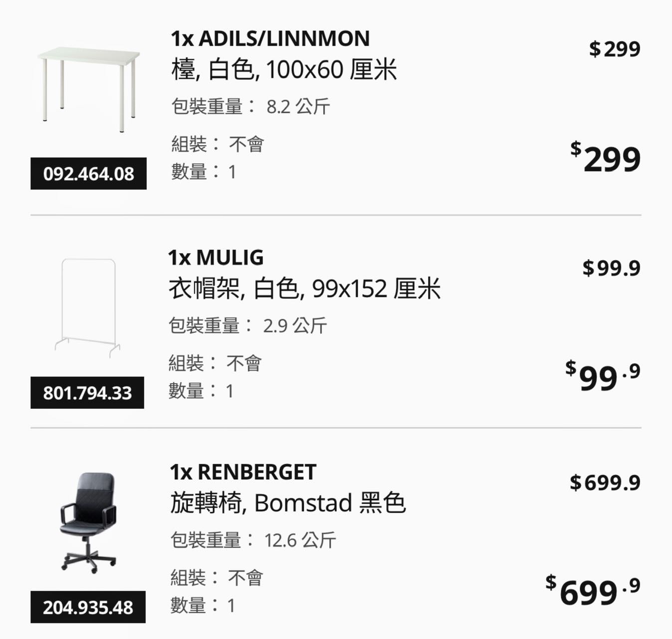Image resolution: width=672 pixels, height=639 pixels.
Task: Open the 1x ADILS/LINNMON product title
Action: [270, 38]
